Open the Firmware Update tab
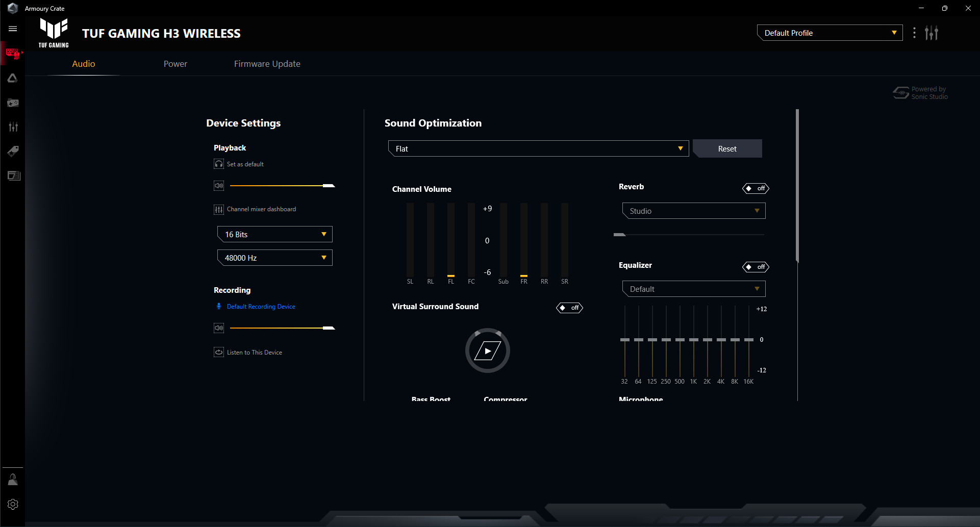The height and width of the screenshot is (527, 980). (267, 64)
